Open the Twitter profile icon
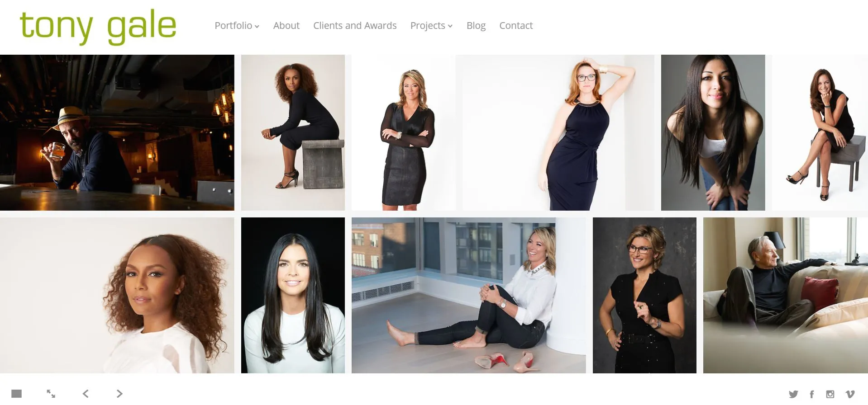 793,394
